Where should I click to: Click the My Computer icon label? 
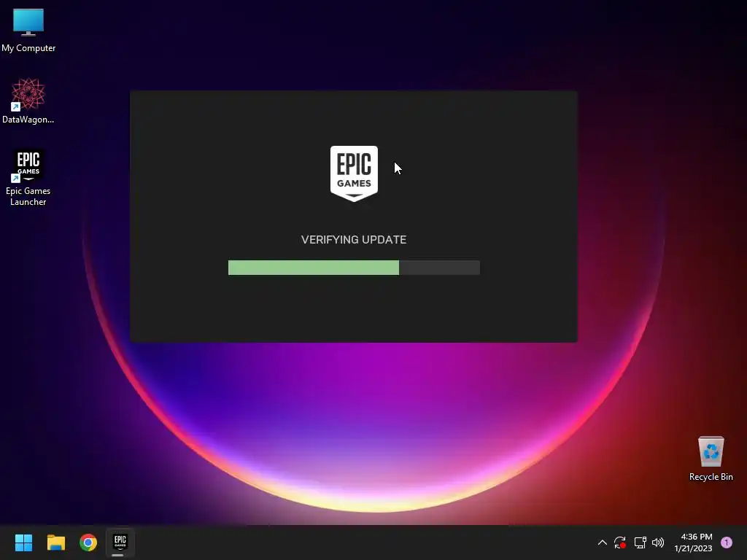(x=28, y=48)
